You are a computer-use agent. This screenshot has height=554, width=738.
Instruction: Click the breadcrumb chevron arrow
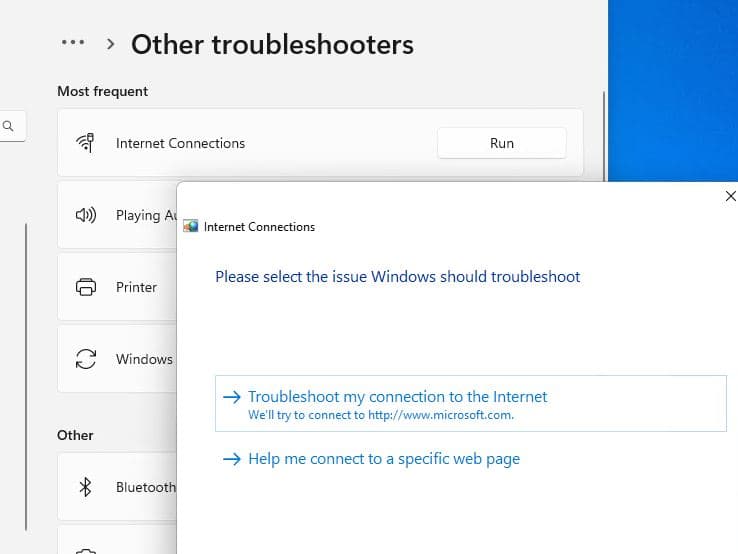pyautogui.click(x=111, y=44)
